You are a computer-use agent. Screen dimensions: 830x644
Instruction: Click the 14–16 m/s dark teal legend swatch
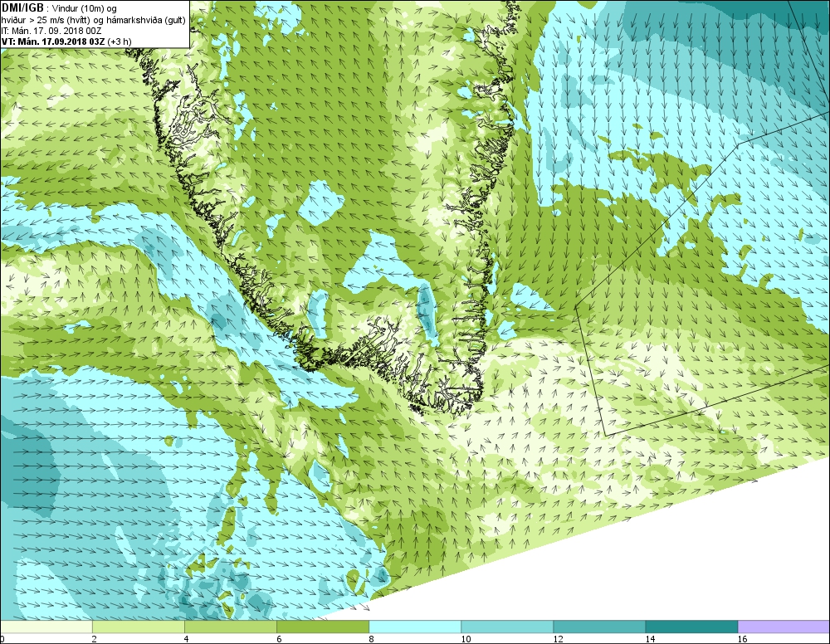pos(691,627)
